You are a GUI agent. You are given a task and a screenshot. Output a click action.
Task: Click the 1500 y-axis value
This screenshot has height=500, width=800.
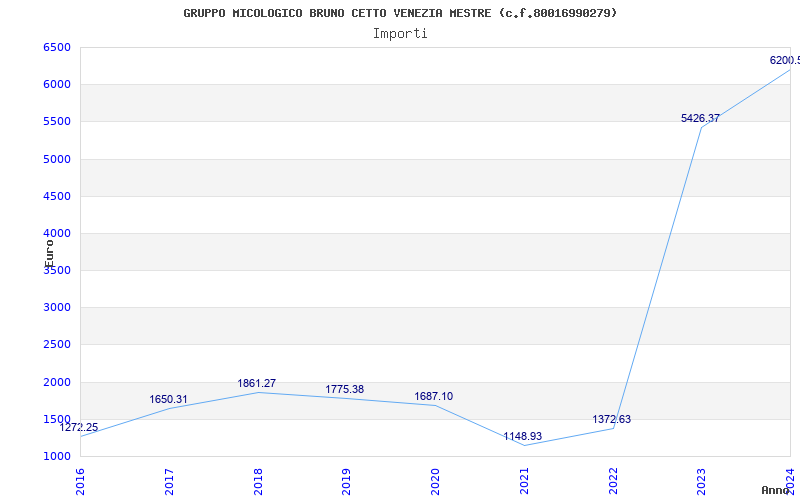[x=57, y=419]
